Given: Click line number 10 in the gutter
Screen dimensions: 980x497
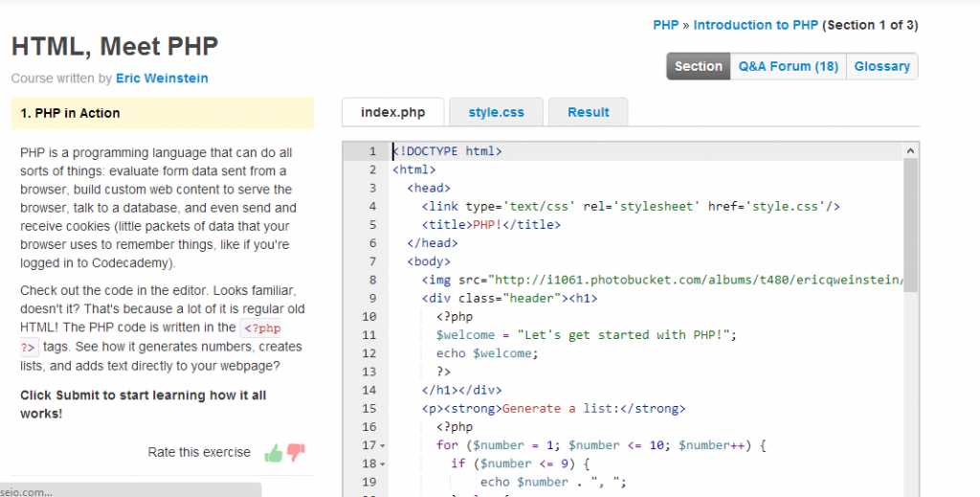Looking at the screenshot, I should (x=369, y=316).
